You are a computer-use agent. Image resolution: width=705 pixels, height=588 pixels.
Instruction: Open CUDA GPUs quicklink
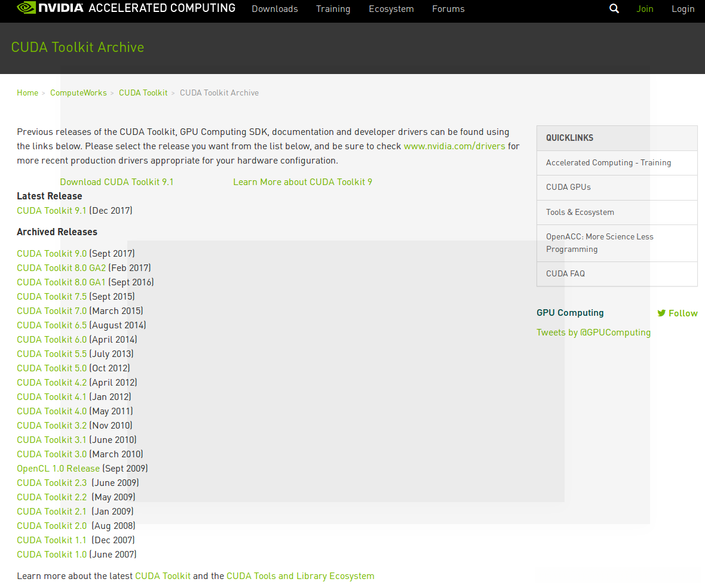[617, 187]
